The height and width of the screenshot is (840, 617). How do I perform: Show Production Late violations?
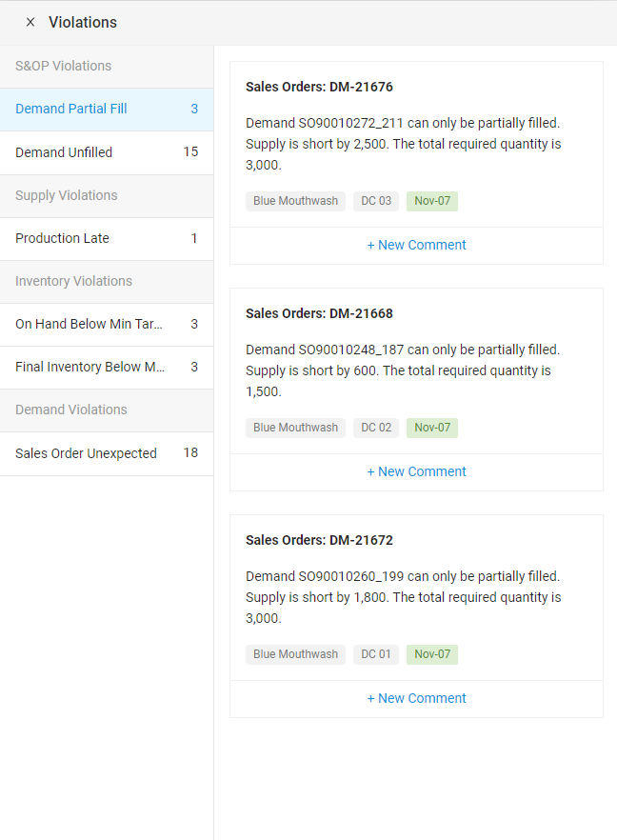tap(106, 238)
